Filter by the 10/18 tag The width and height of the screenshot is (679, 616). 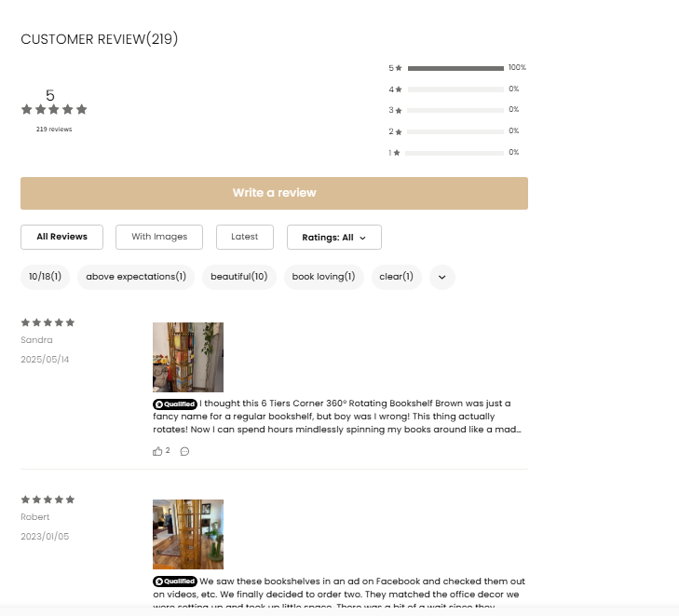tap(45, 277)
